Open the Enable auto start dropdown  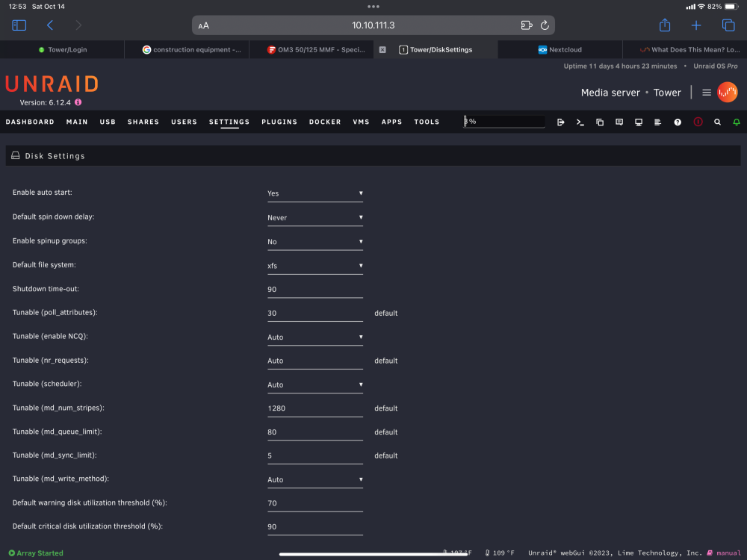pyautogui.click(x=315, y=193)
